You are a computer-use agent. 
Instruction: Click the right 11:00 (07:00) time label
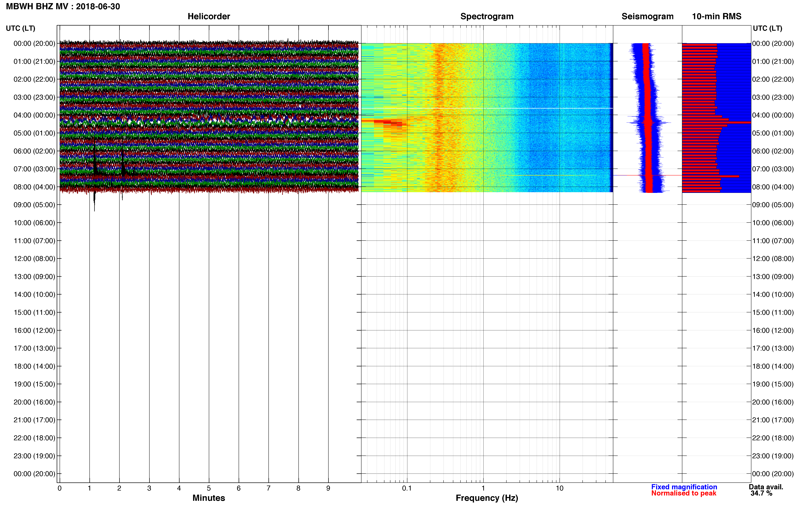(773, 241)
